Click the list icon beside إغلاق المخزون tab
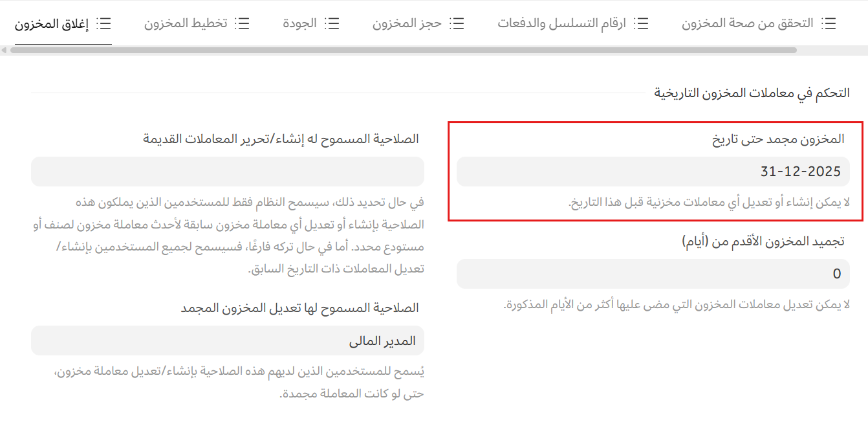 click(103, 24)
